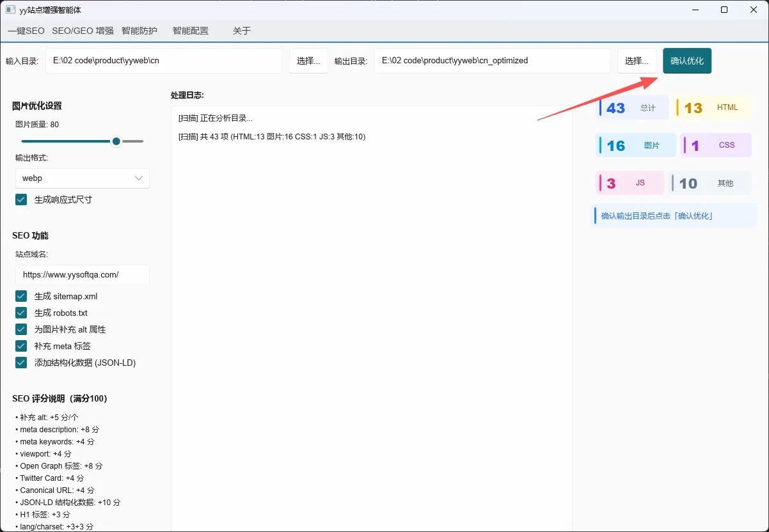This screenshot has height=532, width=769.
Task: Toggle 添加结构化数据 (JSON-LD) checkbox
Action: click(21, 363)
